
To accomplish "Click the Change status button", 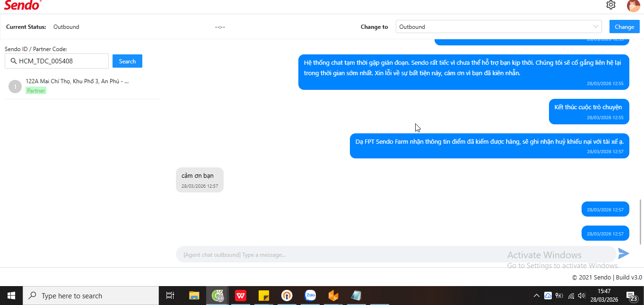I will (624, 27).
